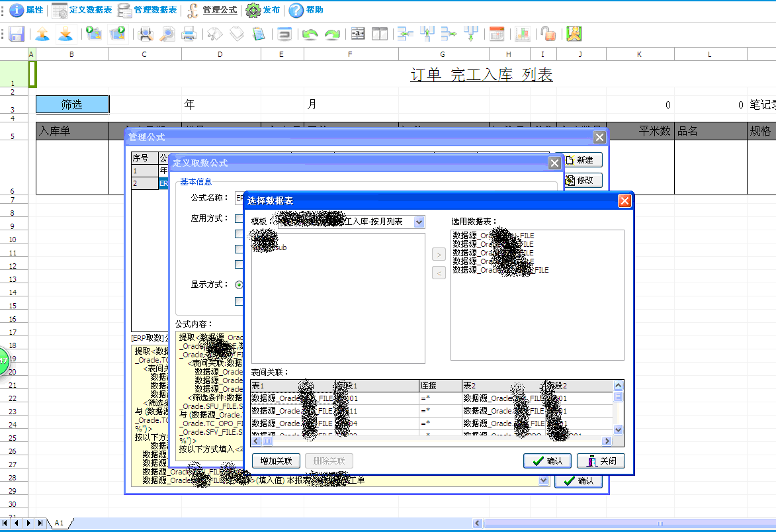
Task: Select the radio button beside 显示方式
Action: point(239,285)
